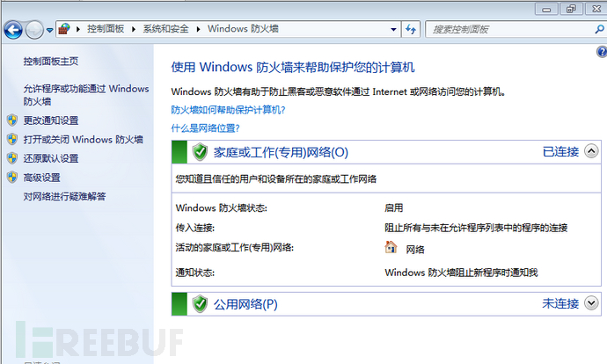Click 传入连接: label
This screenshot has height=364, width=607.
(194, 228)
